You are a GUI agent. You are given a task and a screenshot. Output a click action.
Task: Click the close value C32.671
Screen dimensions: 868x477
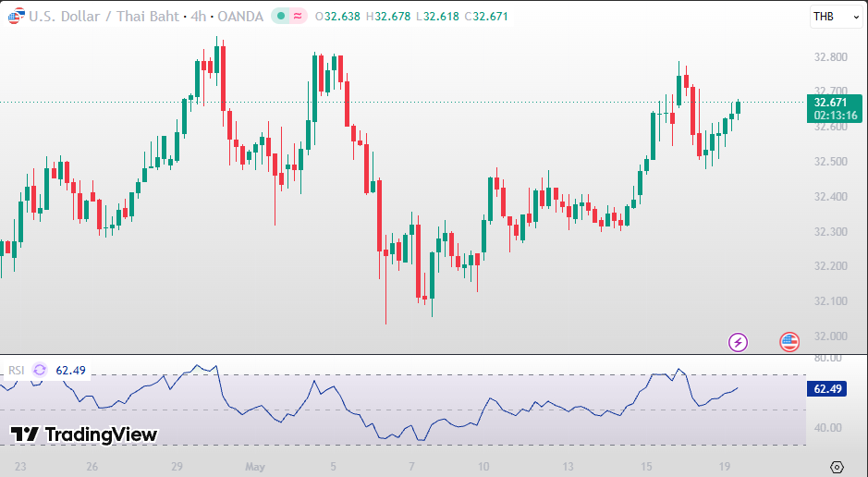coord(485,17)
